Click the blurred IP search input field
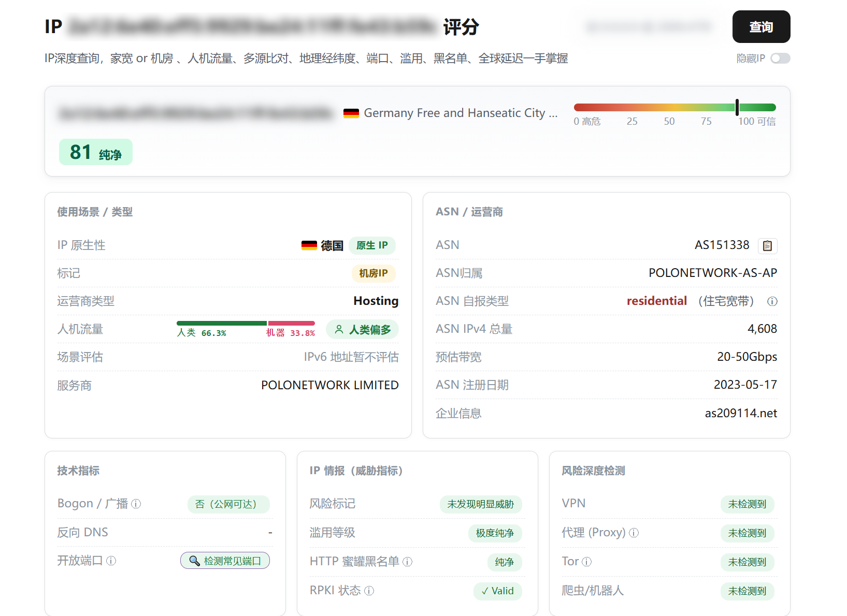The image size is (847, 616). pyautogui.click(x=649, y=27)
